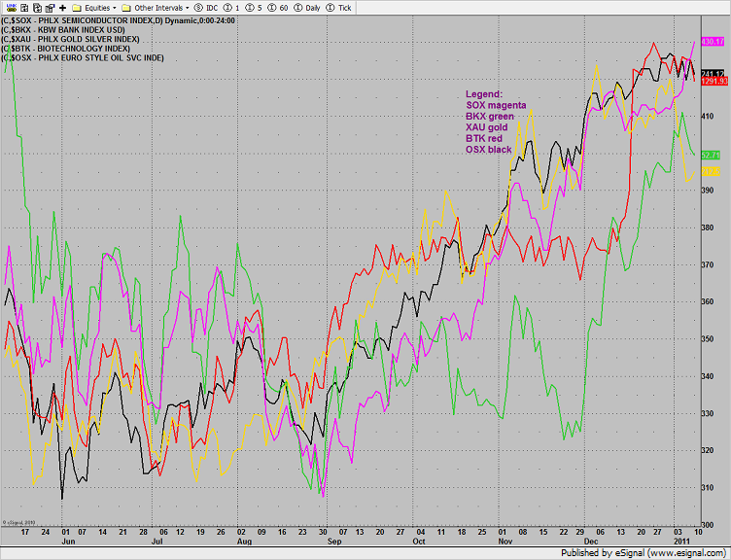The image size is (731, 560).
Task: Click the Jun month label on time axis
Action: pos(68,542)
